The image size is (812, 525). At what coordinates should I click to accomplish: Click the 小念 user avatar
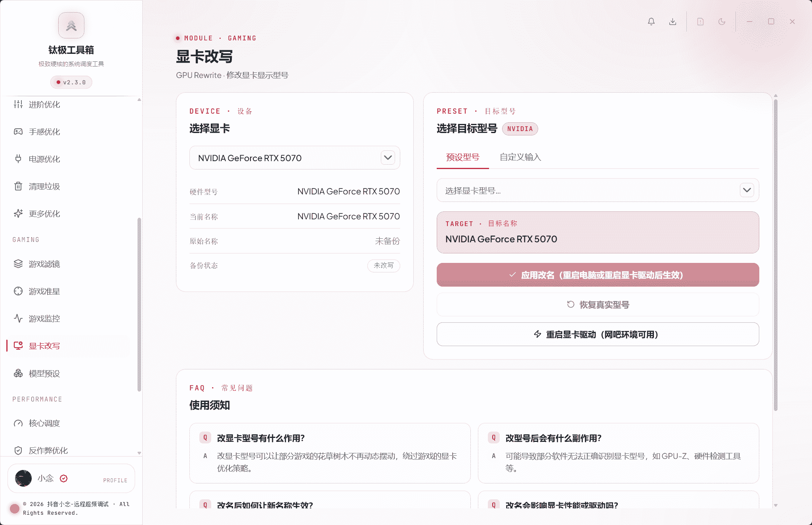click(x=23, y=479)
